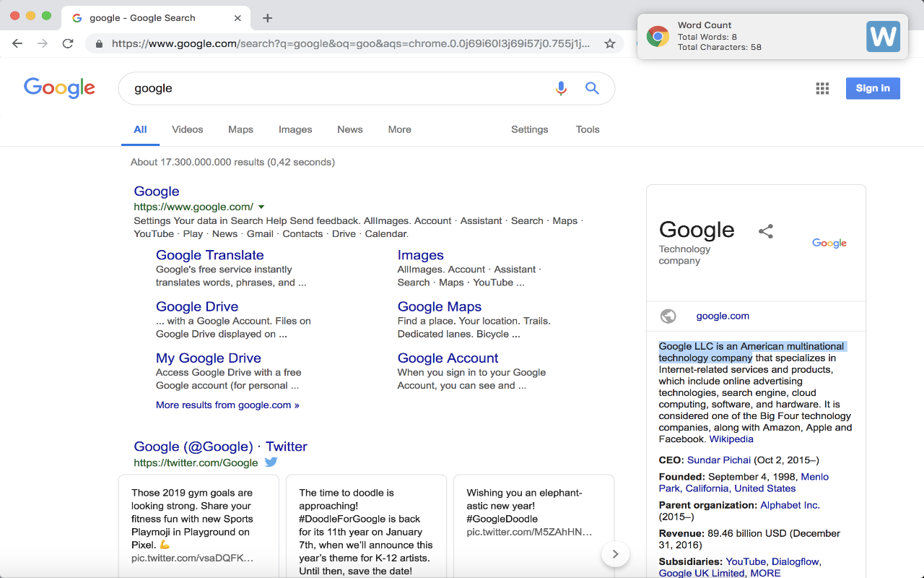Click the globe icon next to google.com
The width and height of the screenshot is (924, 578).
[668, 316]
